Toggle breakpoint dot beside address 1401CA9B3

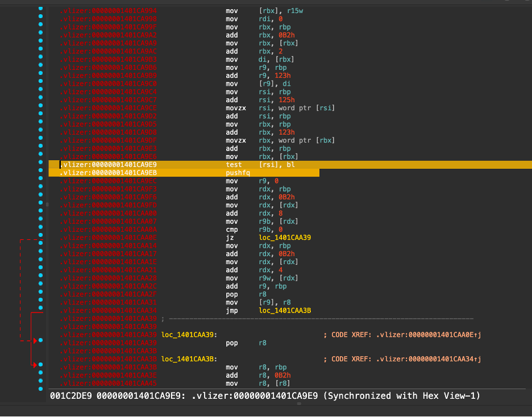pyautogui.click(x=41, y=57)
